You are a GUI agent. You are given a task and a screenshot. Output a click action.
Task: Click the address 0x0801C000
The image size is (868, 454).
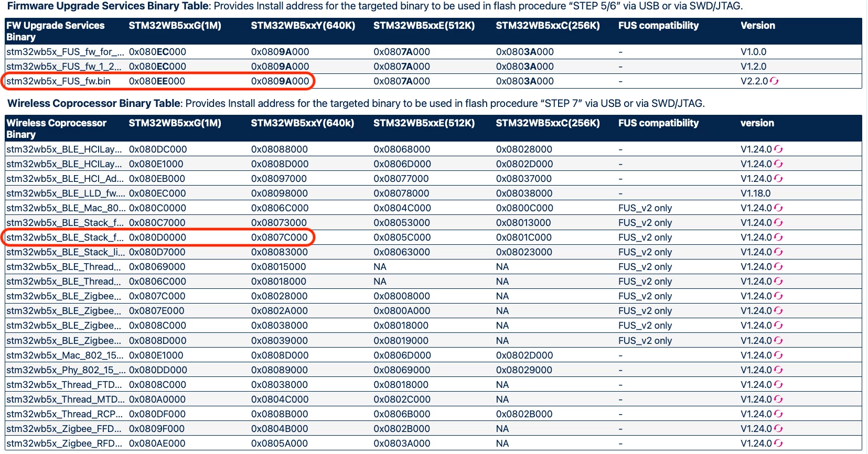524,237
